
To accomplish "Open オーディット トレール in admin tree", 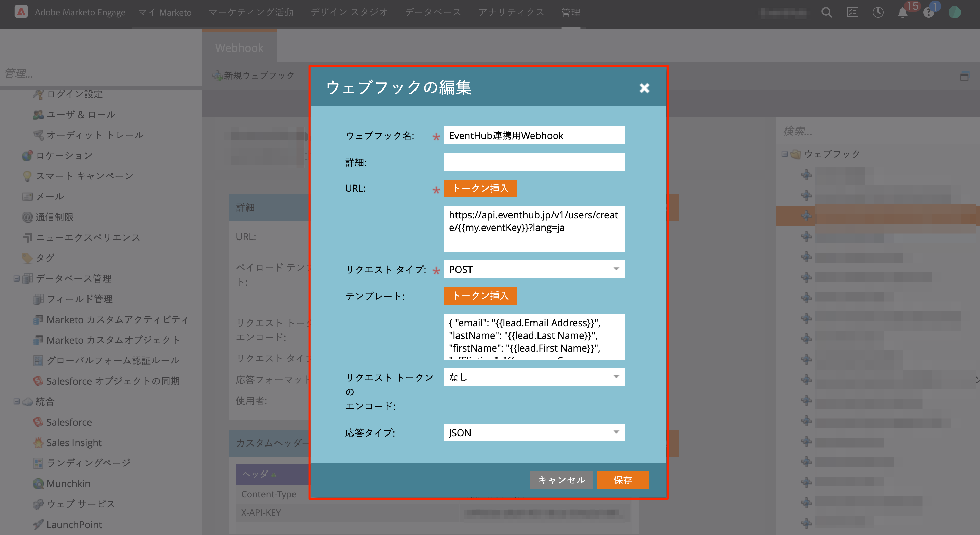I will 95,135.
